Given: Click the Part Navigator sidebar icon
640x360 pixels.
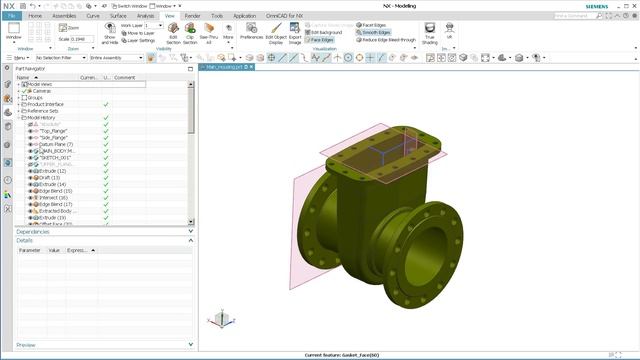Looking at the screenshot, I should [x=7, y=112].
